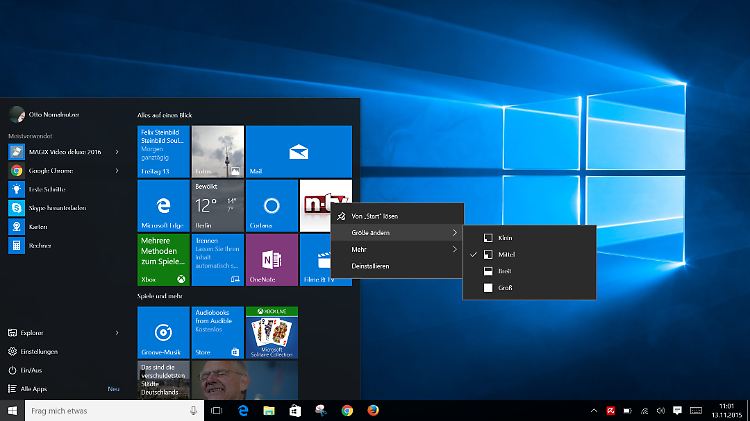Screen dimensions: 750x421
Task: Launch the Groove-Musik tile
Action: pos(163,332)
